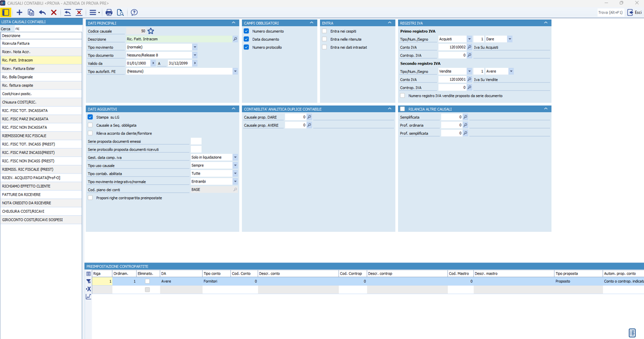This screenshot has width=644, height=339.
Task: Toggle the Stampa su LG checkbox
Action: pos(91,117)
